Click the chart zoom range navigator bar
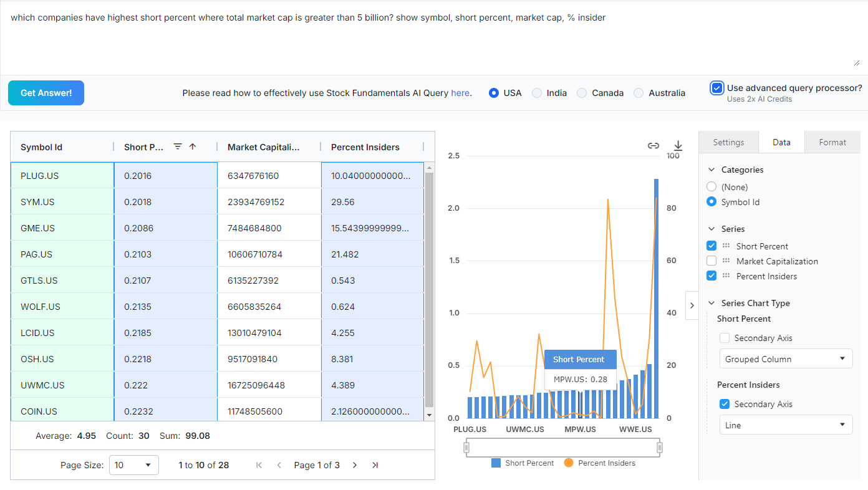Screen dimensions: 868x490 [563, 448]
